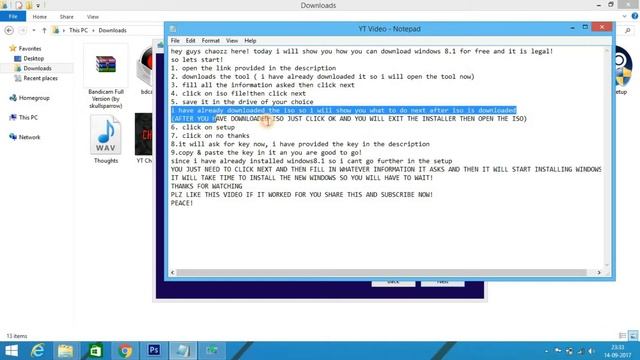Open Quick Access toolbar customize dropdown

[38, 6]
